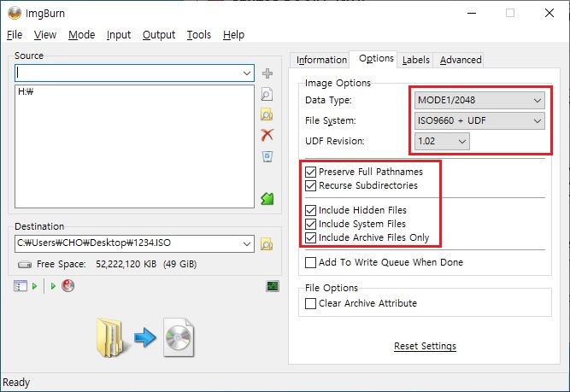This screenshot has height=392, width=570.
Task: Click the Free Space 52,222,120 KiB value
Action: coord(126,264)
